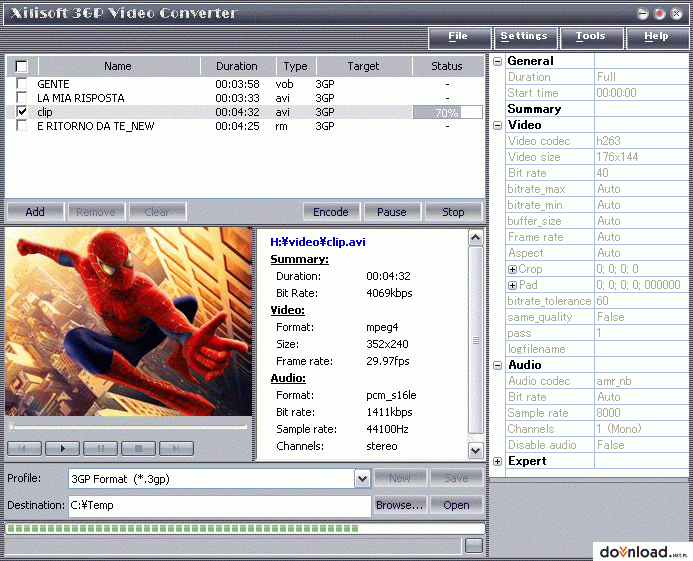Click the Start time value 00:00:00
Viewport: 693px width, 561px height.
coord(617,93)
